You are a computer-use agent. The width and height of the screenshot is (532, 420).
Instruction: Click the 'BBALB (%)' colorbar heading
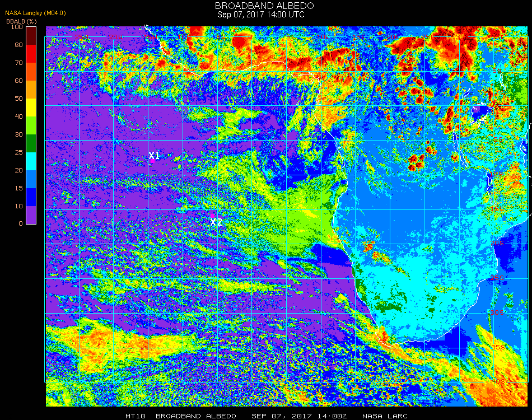click(21, 21)
